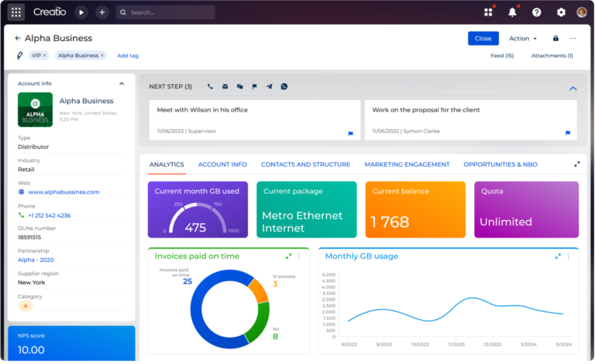Click the orange In process donut segment
595x364 pixels.
point(259,291)
